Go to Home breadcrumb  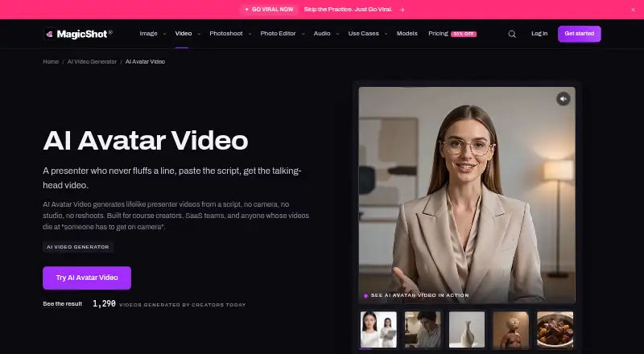(51, 62)
